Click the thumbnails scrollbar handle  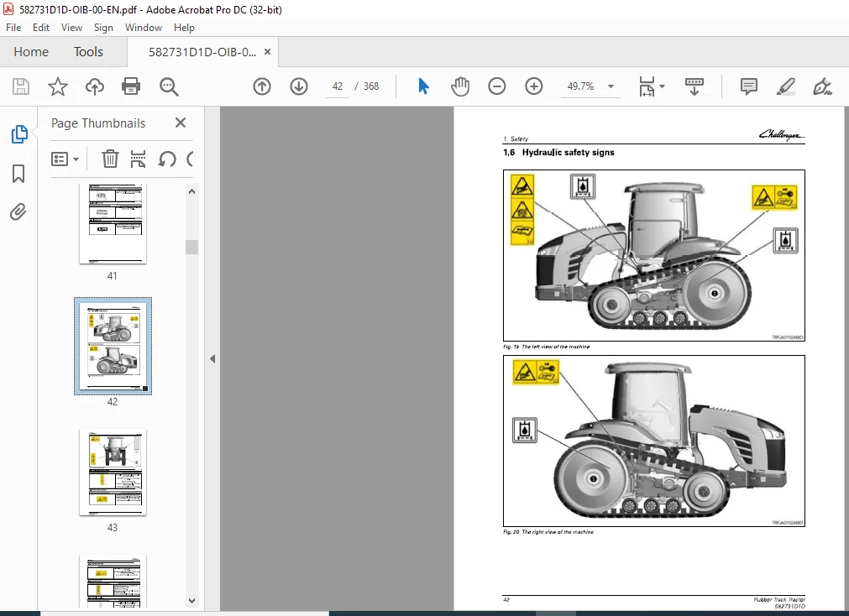(x=191, y=247)
